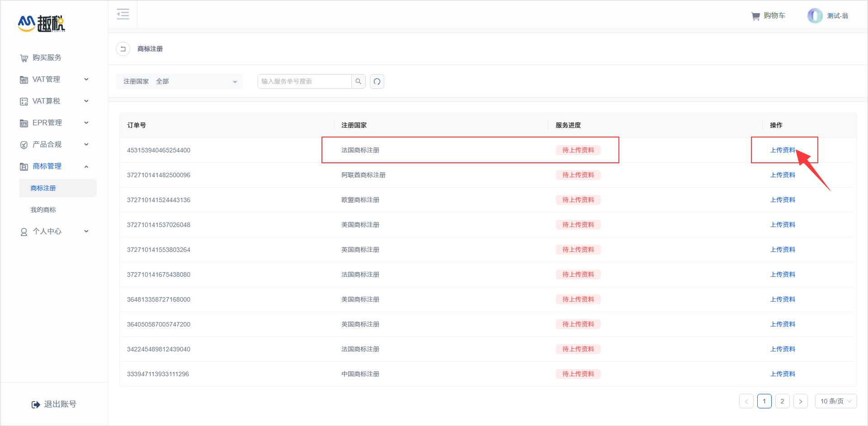Viewport: 868px width, 426px height.
Task: Click the 退出账号 logout icon
Action: click(x=36, y=404)
